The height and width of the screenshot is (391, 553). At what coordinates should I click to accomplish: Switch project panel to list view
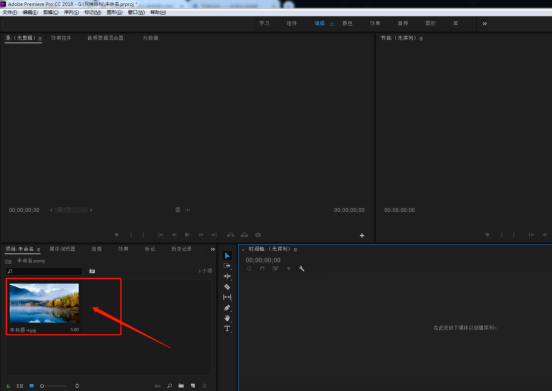pos(20,386)
